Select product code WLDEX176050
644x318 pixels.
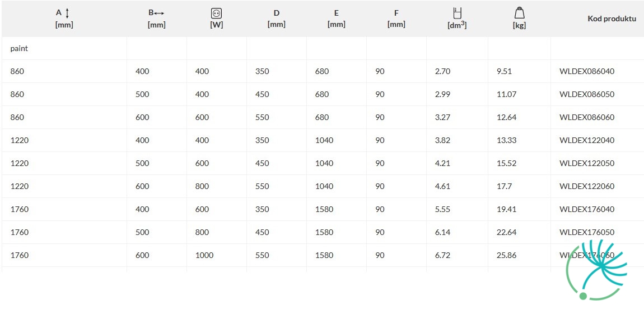(587, 232)
